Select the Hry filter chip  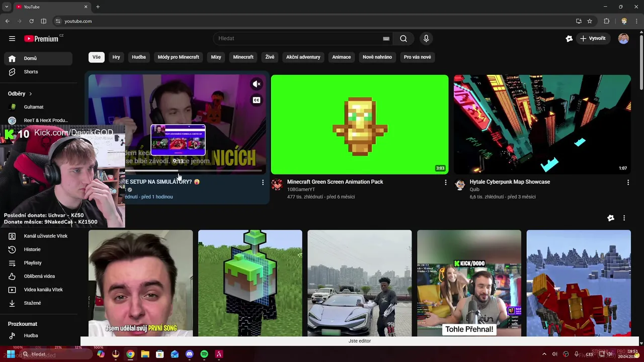click(116, 57)
